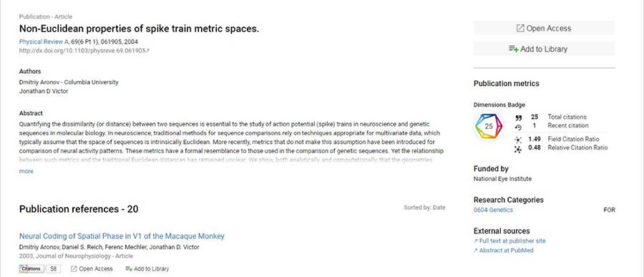
Task: Open Full text at publisher site
Action: pos(509,241)
